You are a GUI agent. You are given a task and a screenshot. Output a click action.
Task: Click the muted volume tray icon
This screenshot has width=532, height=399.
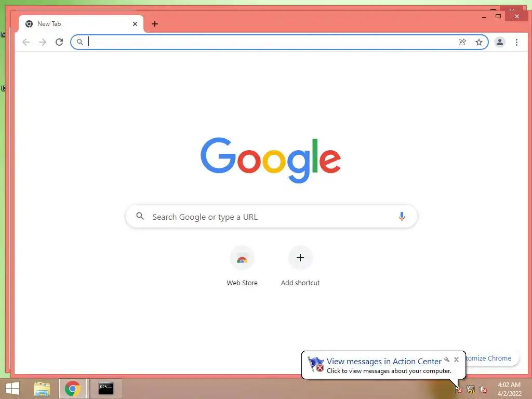(x=483, y=389)
